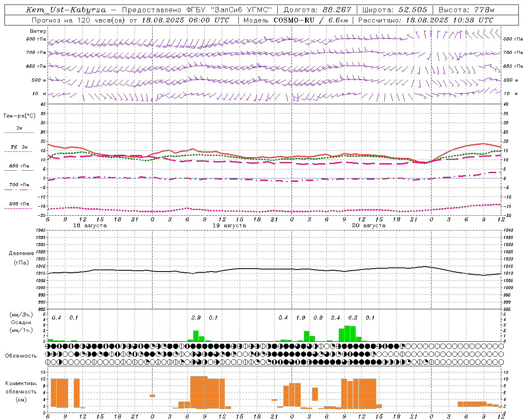Click the precipitation total 2.9

[x=196, y=317]
